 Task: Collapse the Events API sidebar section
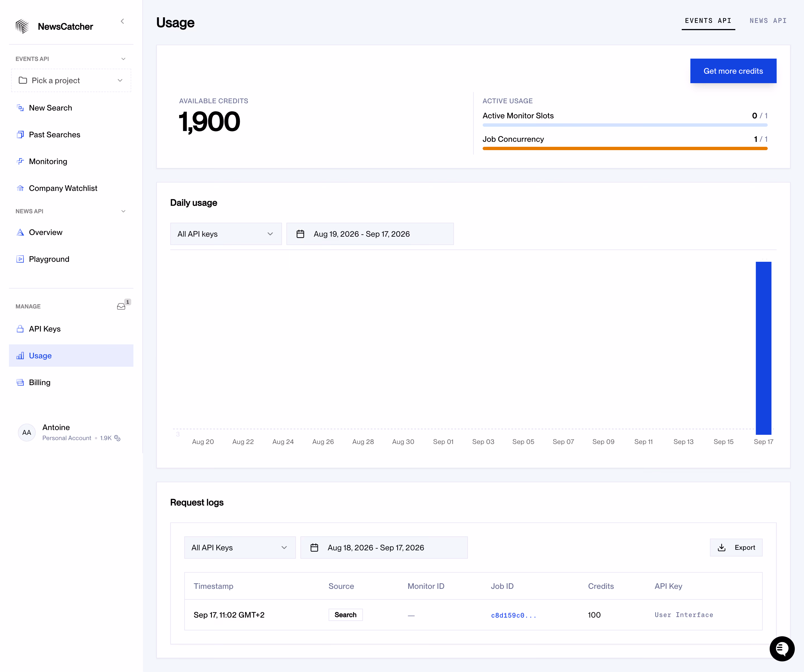(123, 59)
